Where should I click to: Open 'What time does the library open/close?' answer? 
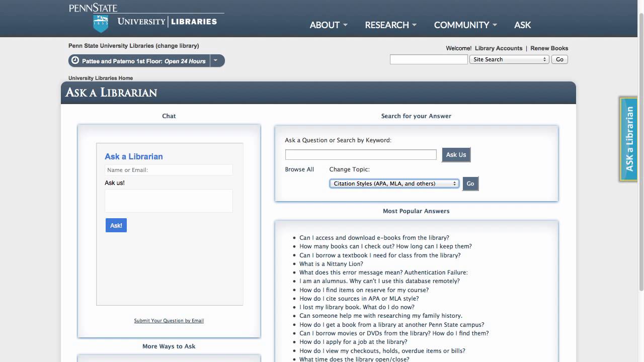(354, 359)
